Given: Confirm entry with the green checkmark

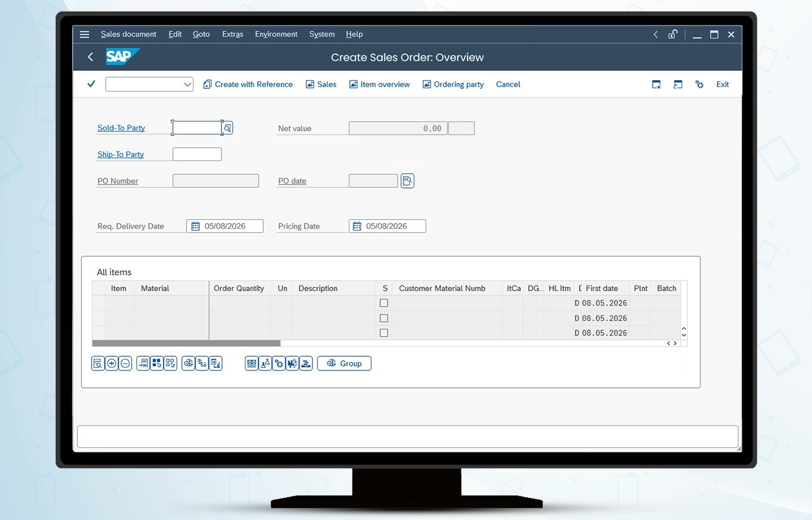Looking at the screenshot, I should [92, 84].
